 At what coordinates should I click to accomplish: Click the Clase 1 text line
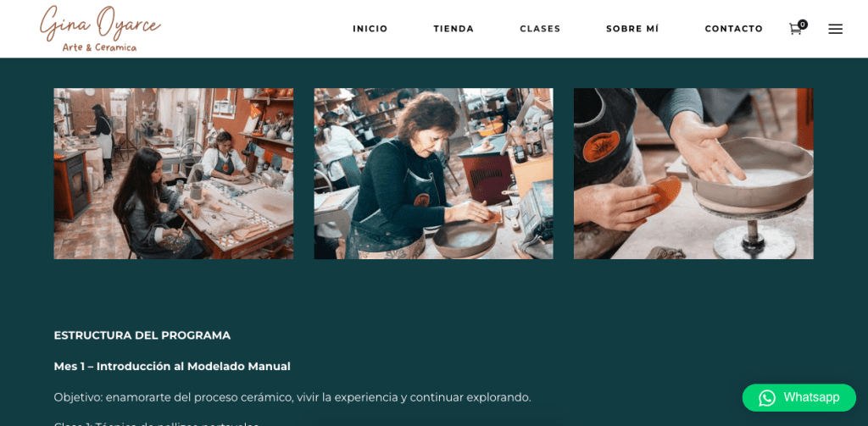coord(157,423)
